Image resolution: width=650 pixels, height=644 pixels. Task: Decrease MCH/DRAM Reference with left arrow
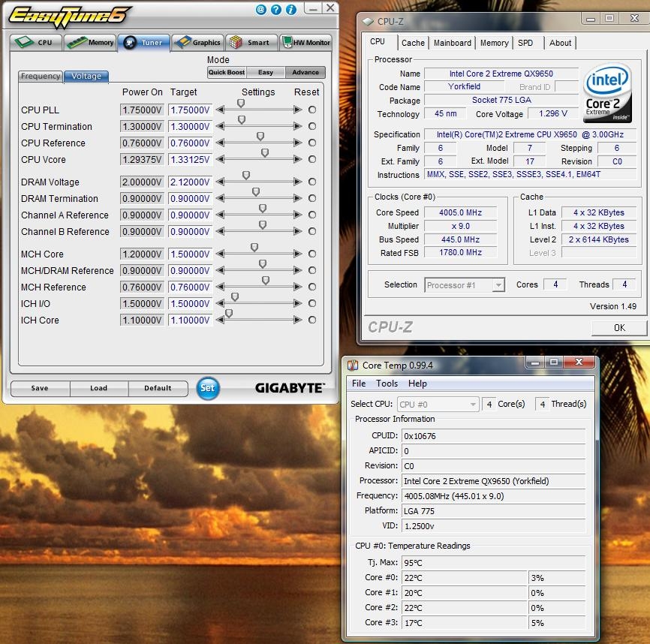coord(220,271)
